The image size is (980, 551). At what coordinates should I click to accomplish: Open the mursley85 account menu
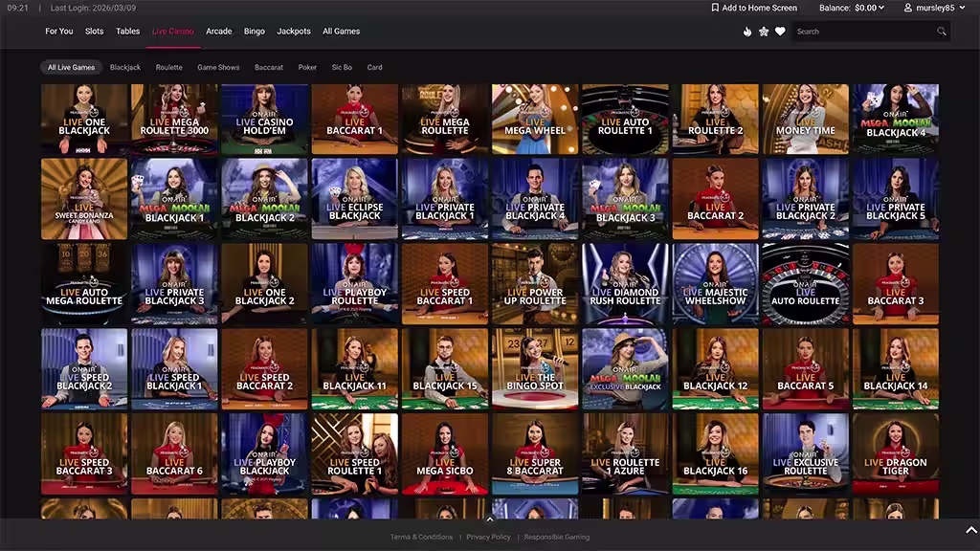(934, 8)
